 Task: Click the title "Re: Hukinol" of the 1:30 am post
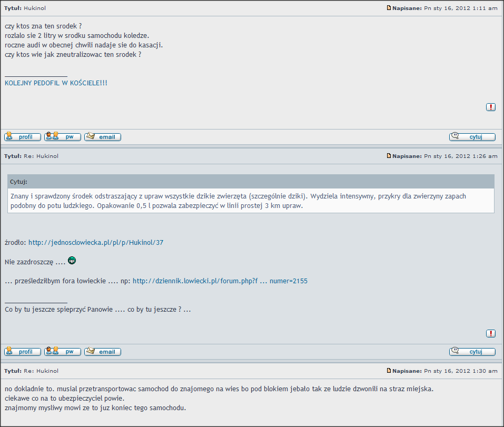pyautogui.click(x=41, y=371)
